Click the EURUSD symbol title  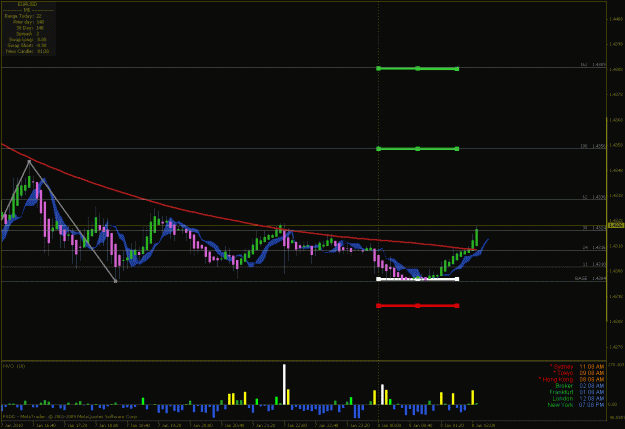pos(28,4)
